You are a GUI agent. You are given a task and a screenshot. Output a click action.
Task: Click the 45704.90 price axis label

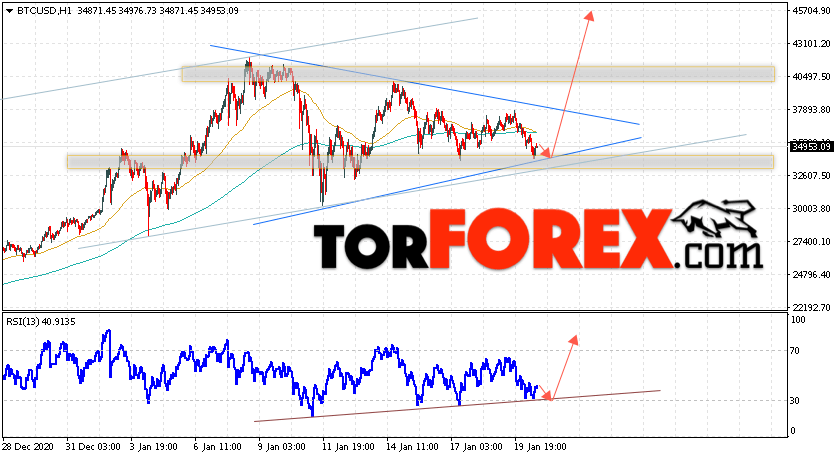pos(811,11)
